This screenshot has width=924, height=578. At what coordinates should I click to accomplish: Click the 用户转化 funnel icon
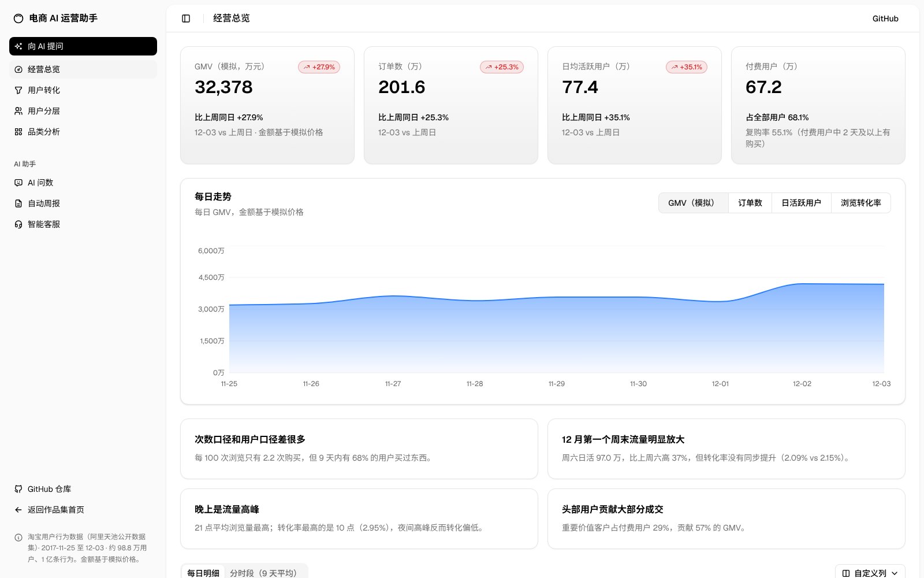[x=18, y=90]
